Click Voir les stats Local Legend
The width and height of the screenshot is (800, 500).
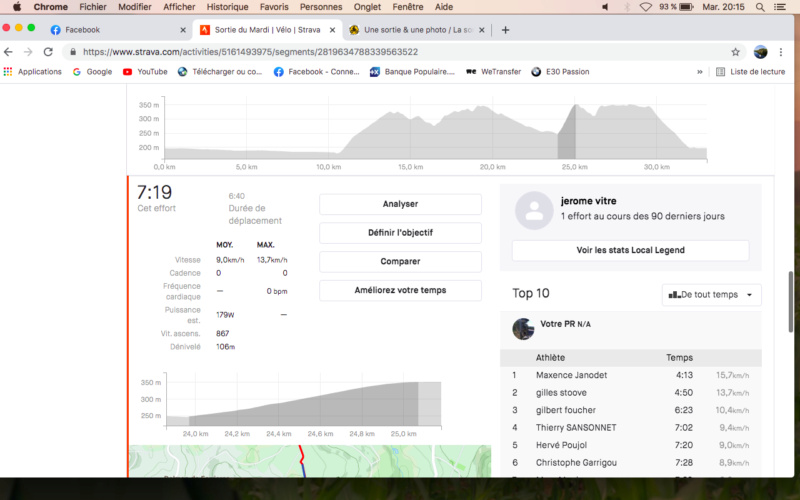631,251
